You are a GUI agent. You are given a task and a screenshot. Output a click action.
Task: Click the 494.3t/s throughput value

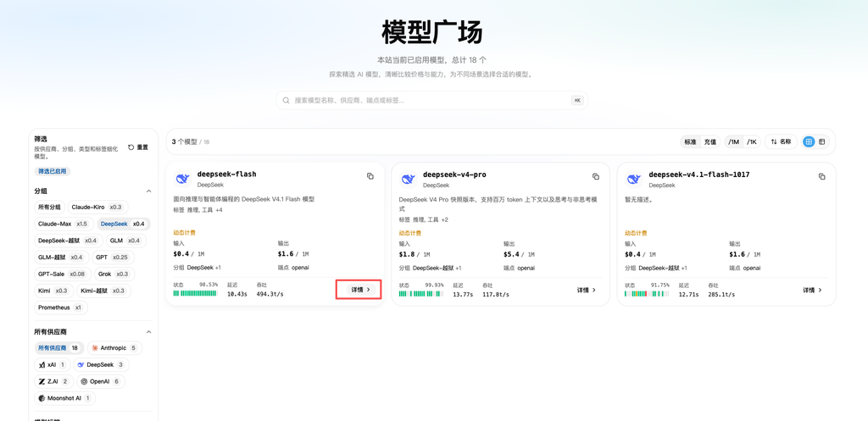pyautogui.click(x=270, y=294)
